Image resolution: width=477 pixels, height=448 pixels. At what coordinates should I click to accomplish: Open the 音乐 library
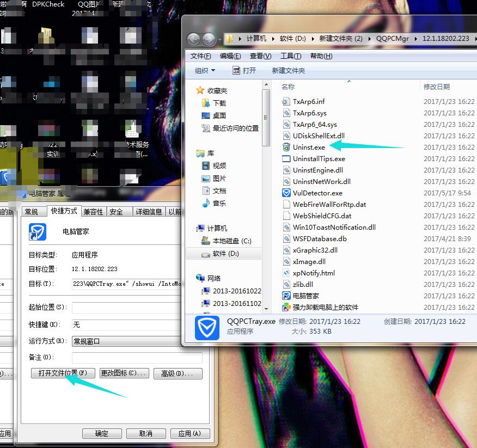tap(214, 203)
